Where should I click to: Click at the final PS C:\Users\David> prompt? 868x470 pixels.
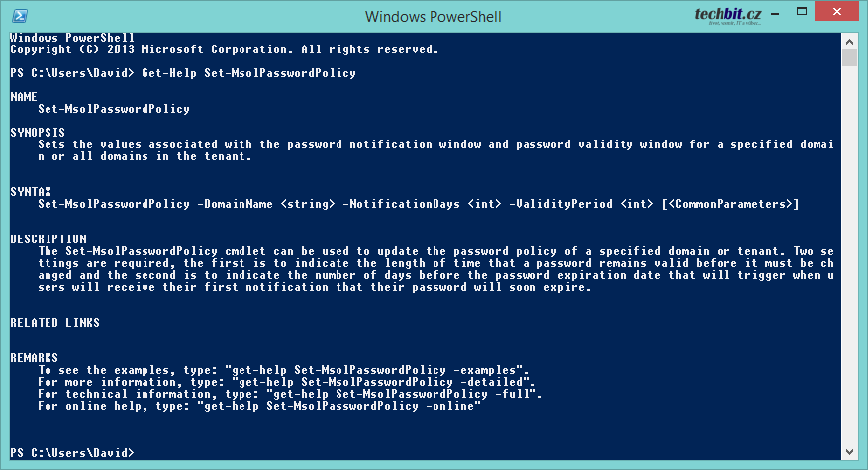point(72,453)
